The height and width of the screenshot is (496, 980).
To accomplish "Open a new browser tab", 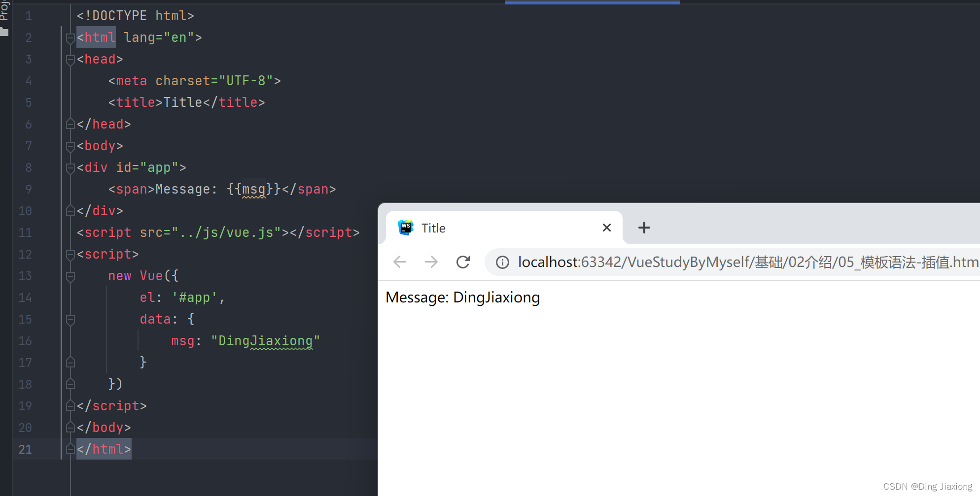I will click(644, 228).
